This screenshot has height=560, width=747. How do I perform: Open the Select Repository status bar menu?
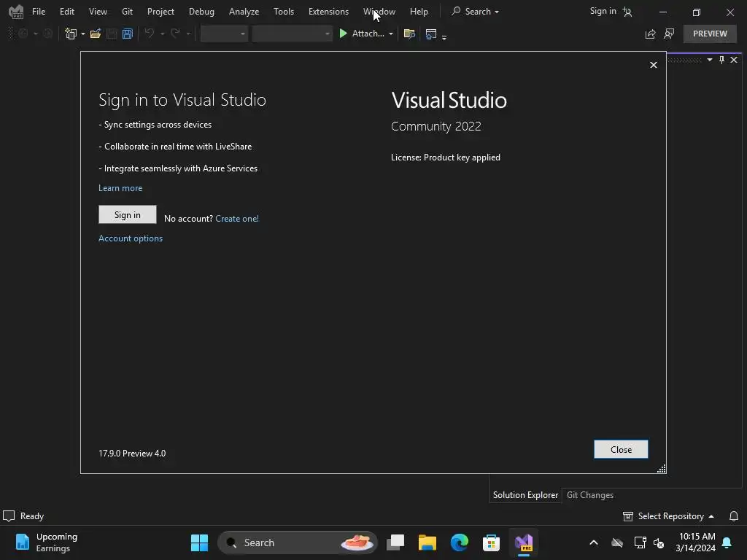(668, 516)
